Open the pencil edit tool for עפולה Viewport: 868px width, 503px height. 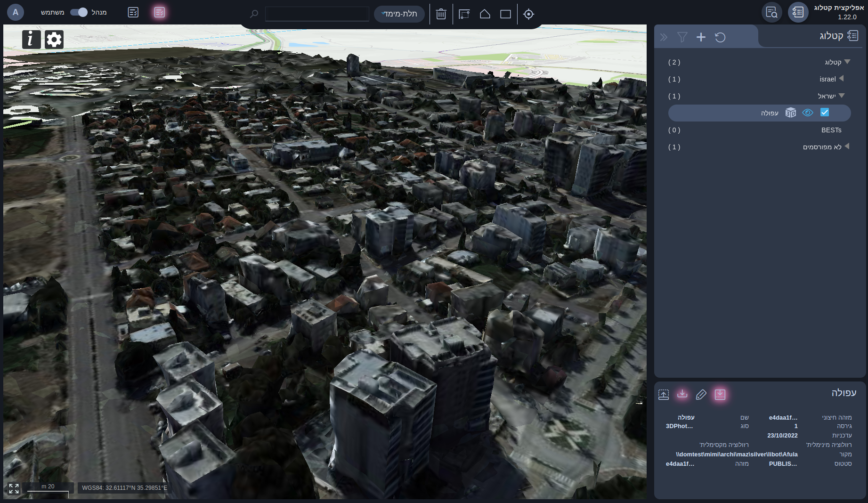click(x=701, y=395)
